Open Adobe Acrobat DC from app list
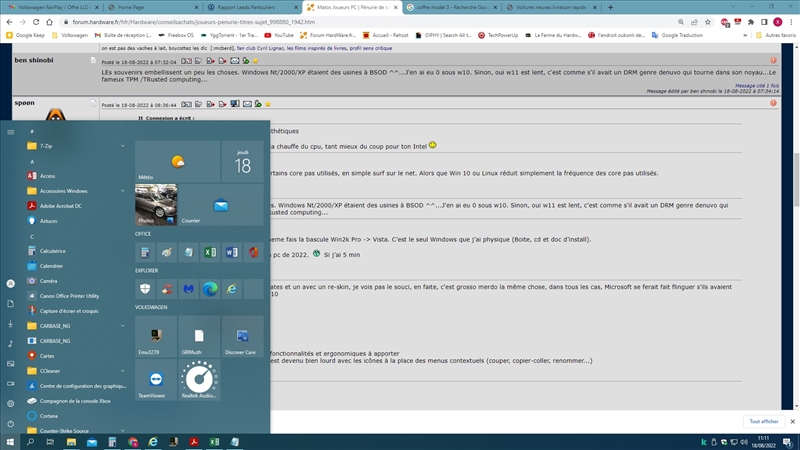This screenshot has height=450, width=800. 77,206
